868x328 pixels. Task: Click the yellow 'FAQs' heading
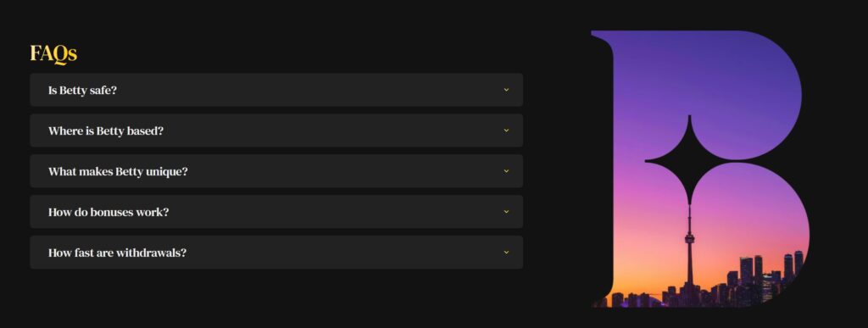coord(53,53)
